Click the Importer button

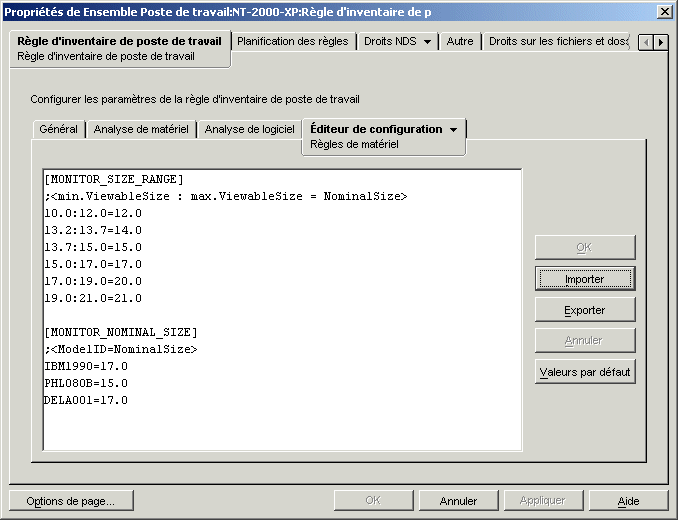585,279
